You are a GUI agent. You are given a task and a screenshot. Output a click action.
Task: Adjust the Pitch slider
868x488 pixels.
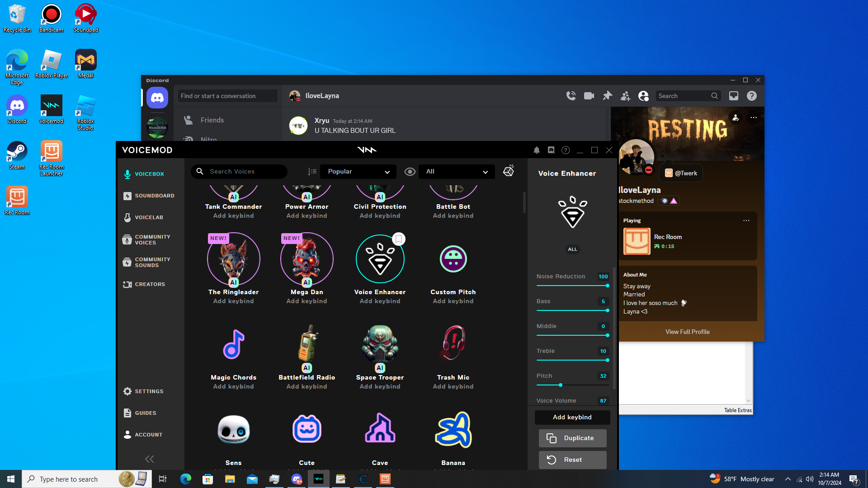[x=561, y=385]
